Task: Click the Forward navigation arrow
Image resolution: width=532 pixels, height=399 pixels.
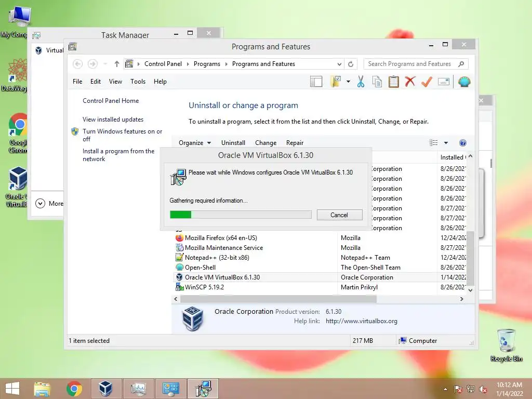Action: tap(92, 64)
